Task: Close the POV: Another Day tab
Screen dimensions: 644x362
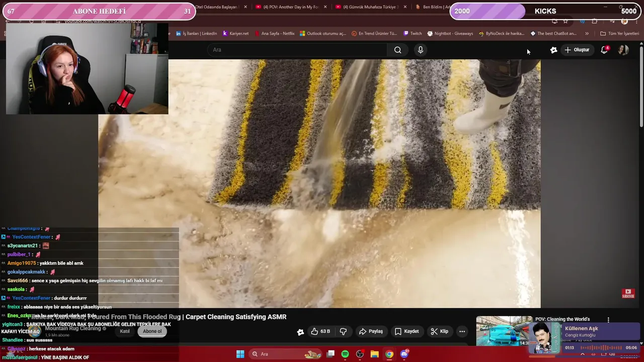Action: 326,7
